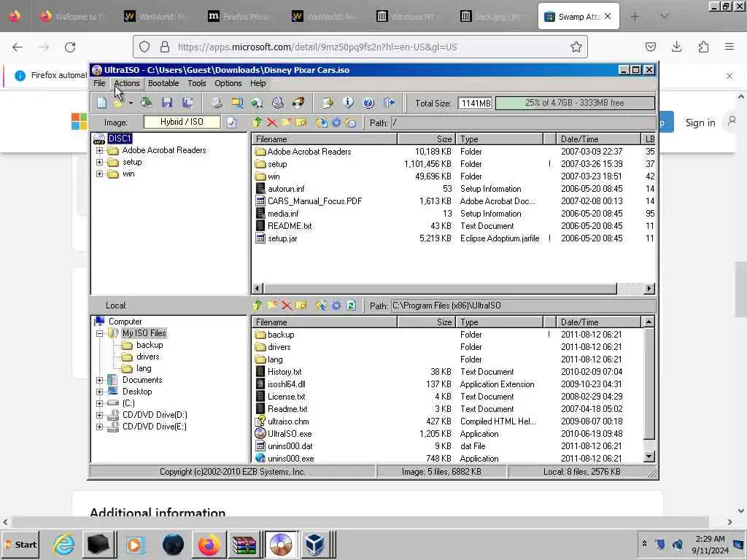
Task: Expand the (C:) drive tree node
Action: click(x=99, y=403)
